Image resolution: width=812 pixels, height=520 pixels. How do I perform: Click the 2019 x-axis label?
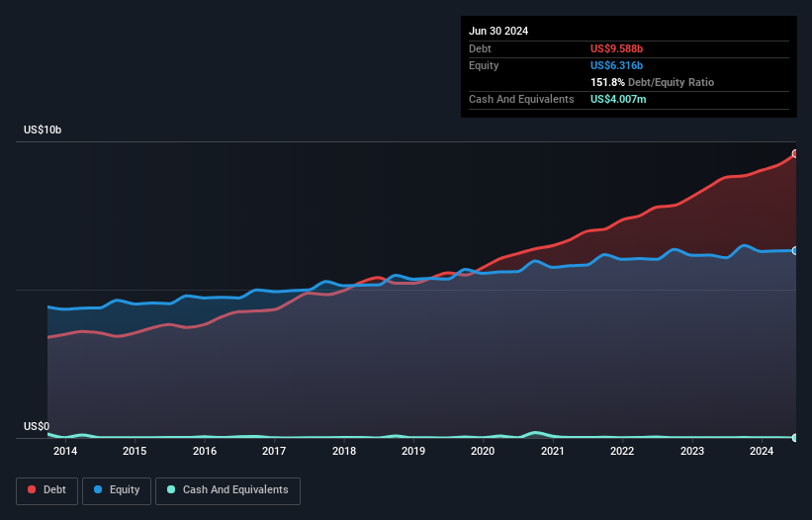(x=413, y=451)
